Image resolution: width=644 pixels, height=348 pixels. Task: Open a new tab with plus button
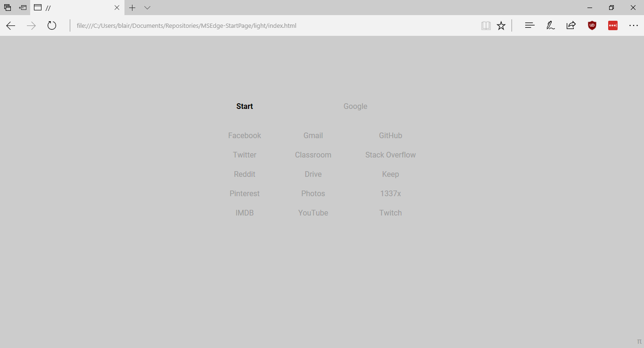[x=132, y=8]
